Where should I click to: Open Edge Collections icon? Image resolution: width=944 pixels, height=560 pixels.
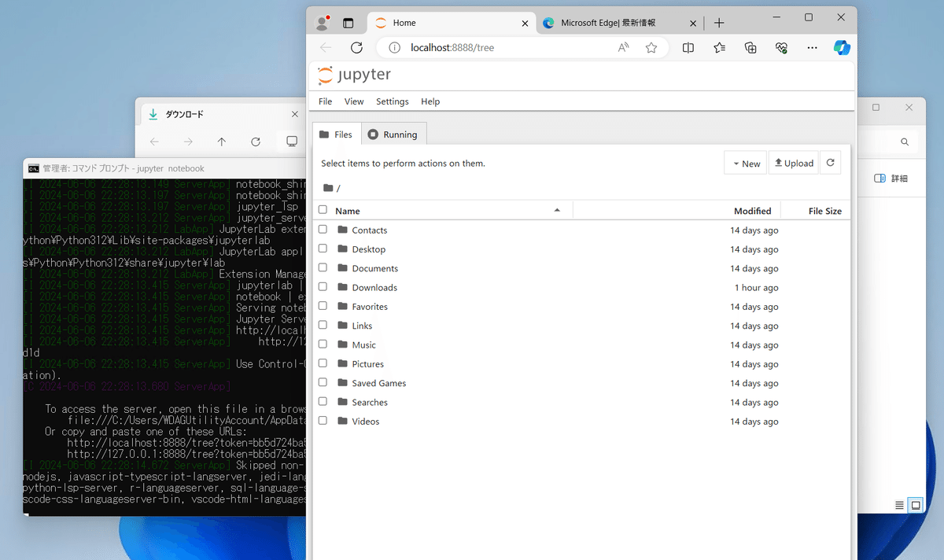point(750,47)
